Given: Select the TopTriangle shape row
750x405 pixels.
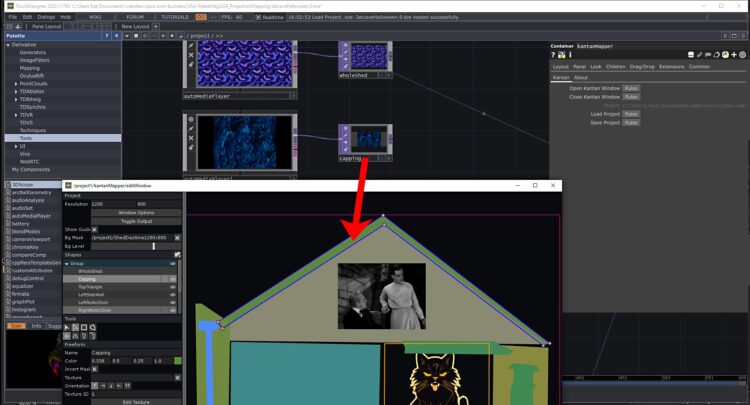Looking at the screenshot, I should [x=117, y=287].
